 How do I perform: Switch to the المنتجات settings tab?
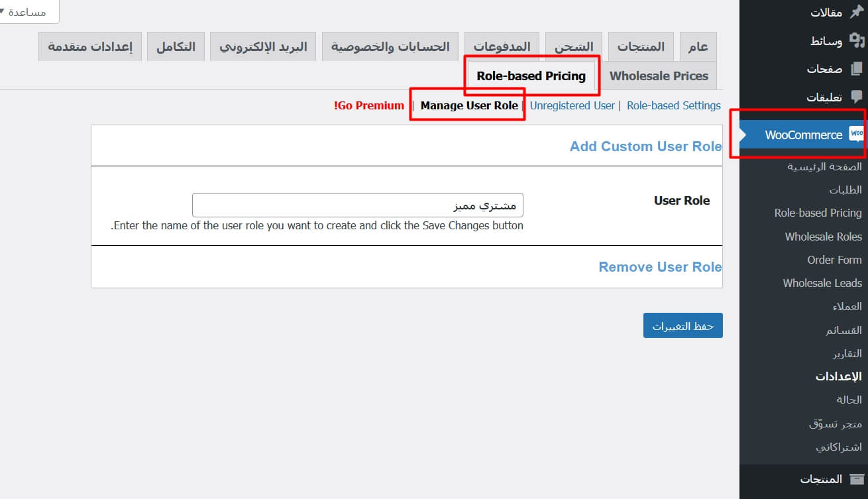click(641, 46)
